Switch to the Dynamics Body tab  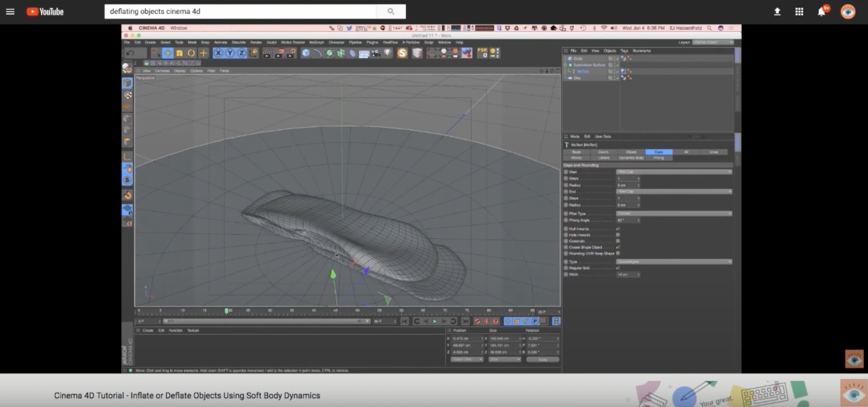[631, 158]
